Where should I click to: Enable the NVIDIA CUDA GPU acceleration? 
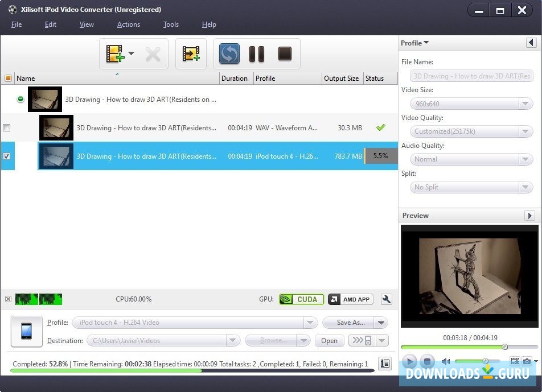(x=301, y=299)
